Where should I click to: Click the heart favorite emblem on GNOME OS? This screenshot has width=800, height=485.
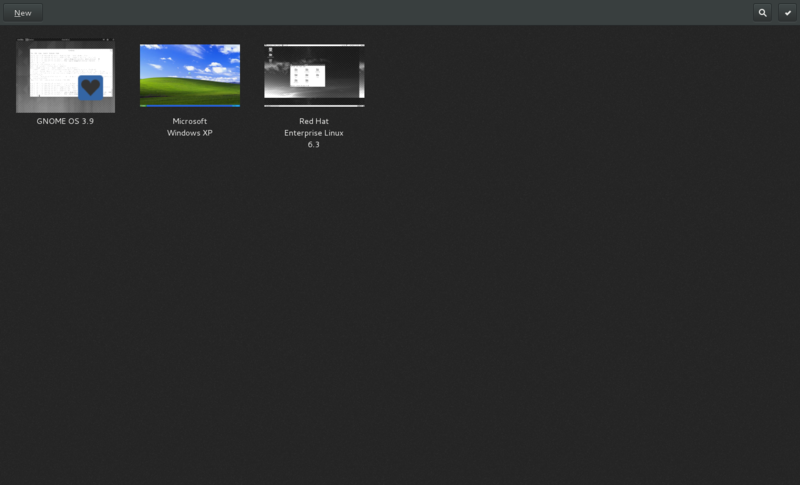click(x=90, y=88)
